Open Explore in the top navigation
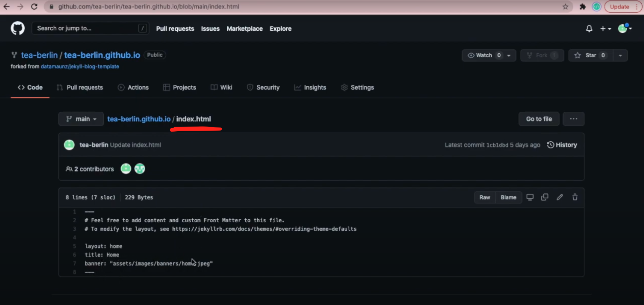The image size is (644, 305). (x=280, y=29)
